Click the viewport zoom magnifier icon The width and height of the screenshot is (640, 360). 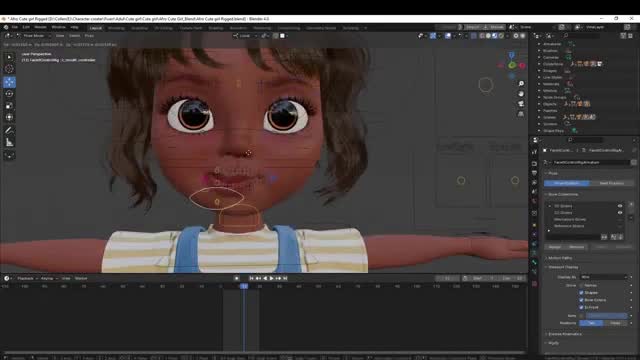[x=521, y=83]
